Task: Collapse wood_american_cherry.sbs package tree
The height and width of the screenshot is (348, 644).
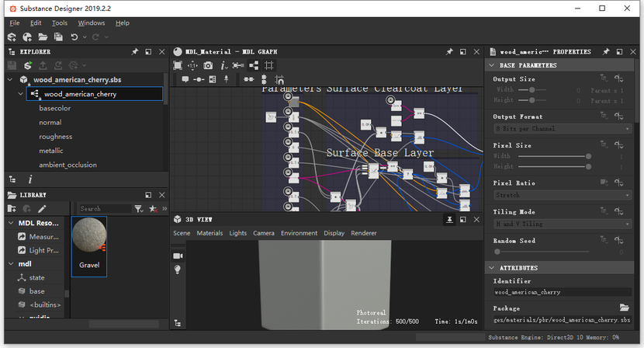Action: click(x=10, y=79)
